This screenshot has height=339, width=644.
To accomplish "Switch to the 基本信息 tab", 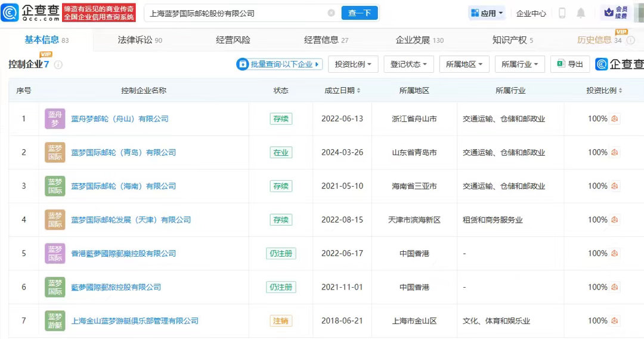I will [47, 40].
